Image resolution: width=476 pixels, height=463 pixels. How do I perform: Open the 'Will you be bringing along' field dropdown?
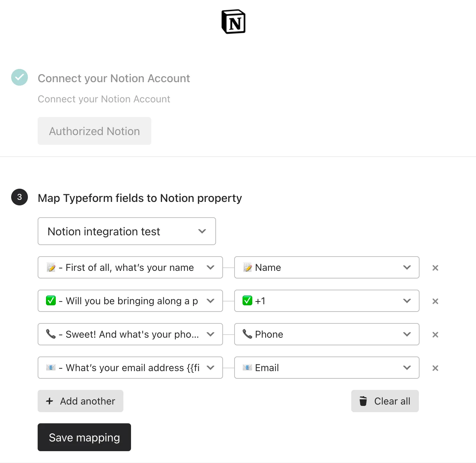130,301
